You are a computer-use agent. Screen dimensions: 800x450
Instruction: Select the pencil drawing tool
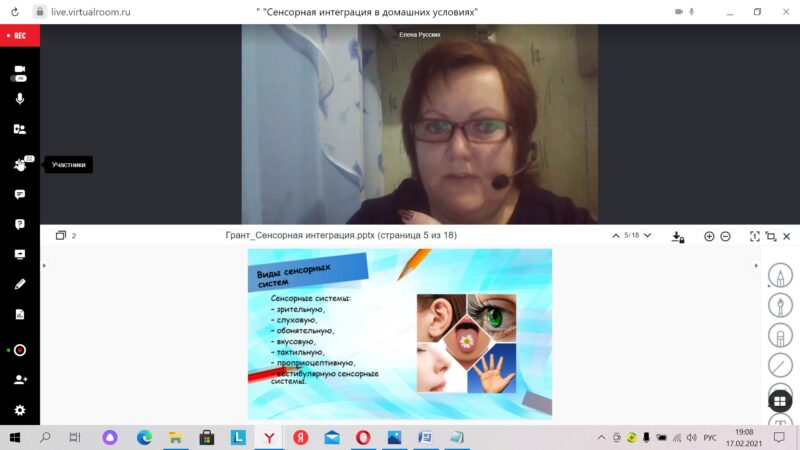(780, 276)
